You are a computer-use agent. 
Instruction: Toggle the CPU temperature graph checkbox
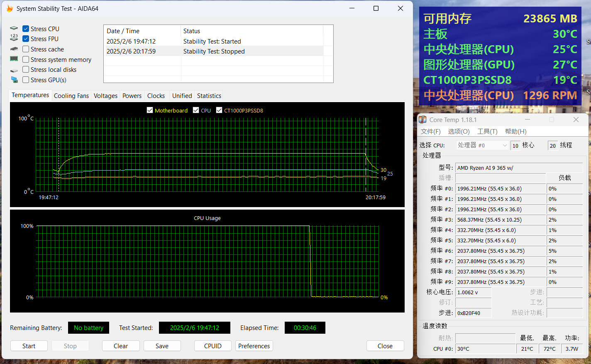coord(196,110)
